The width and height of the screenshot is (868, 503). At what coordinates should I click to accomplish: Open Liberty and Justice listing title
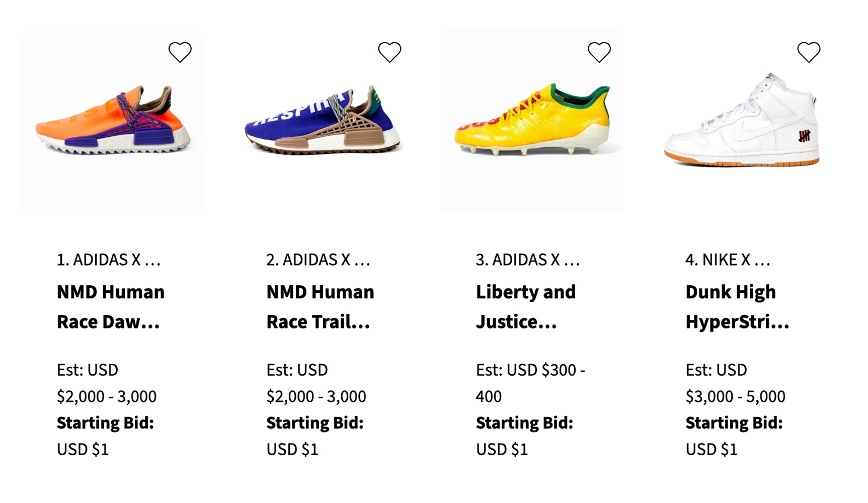coord(526,306)
